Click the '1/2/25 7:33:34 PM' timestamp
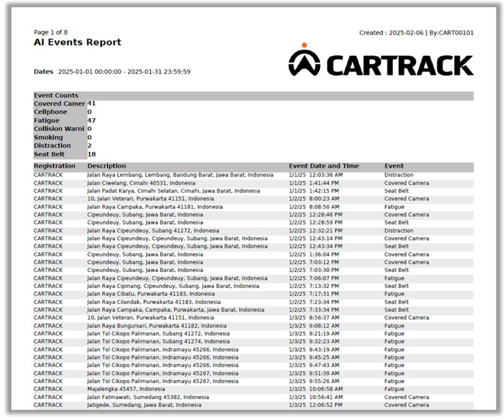This screenshot has width=504, height=420. (x=314, y=310)
